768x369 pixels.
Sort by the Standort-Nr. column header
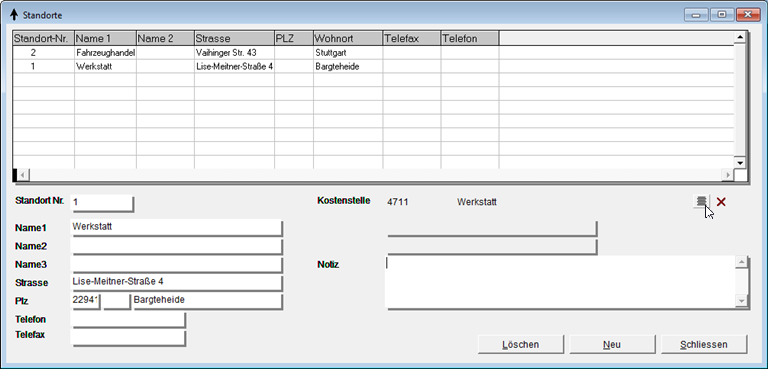coord(44,38)
